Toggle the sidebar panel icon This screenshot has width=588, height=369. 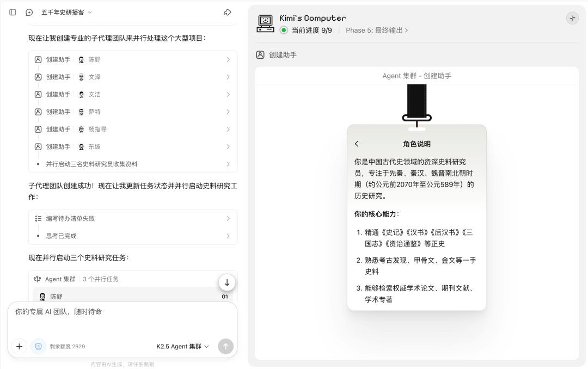click(13, 13)
